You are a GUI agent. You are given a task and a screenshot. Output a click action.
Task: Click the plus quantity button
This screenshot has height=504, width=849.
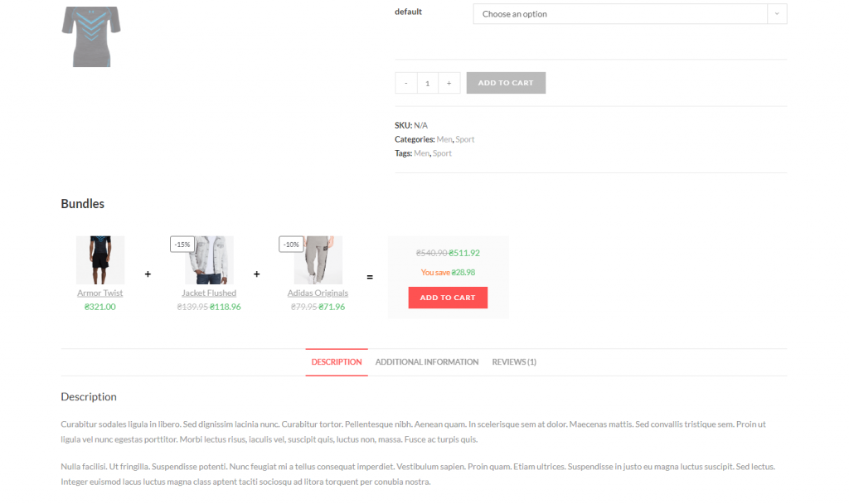pos(449,82)
